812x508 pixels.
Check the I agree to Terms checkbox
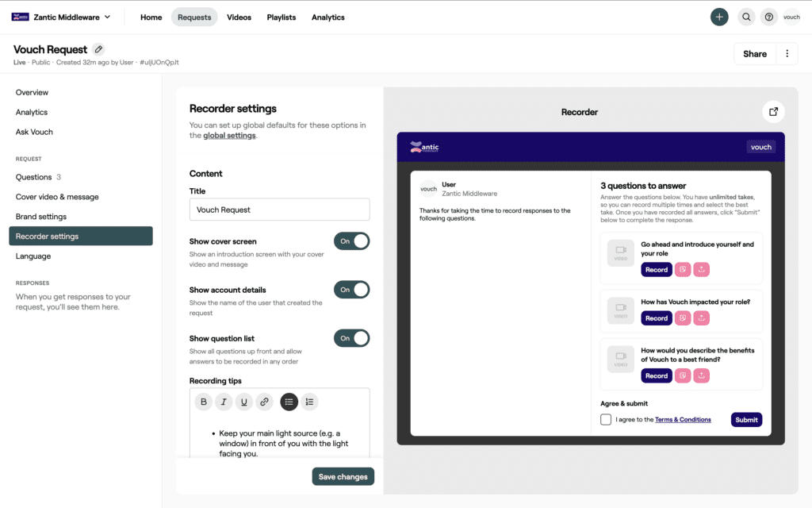[606, 419]
